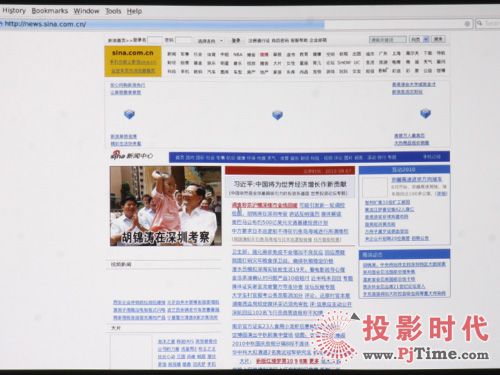Image resolution: width=500 pixels, height=375 pixels.
Task: Click the search magnifier icon in browser toolbar
Action: [x=480, y=23]
